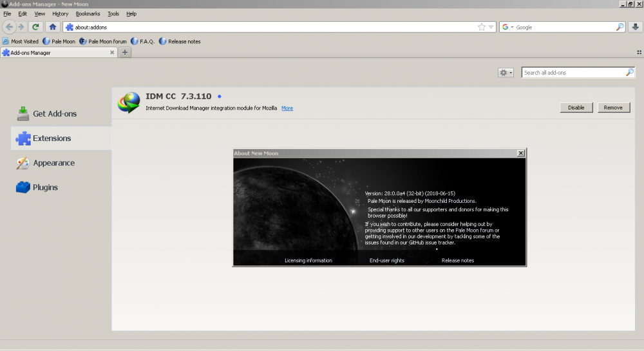The width and height of the screenshot is (644, 351).
Task: Select Plugins in the sidebar
Action: click(x=45, y=187)
